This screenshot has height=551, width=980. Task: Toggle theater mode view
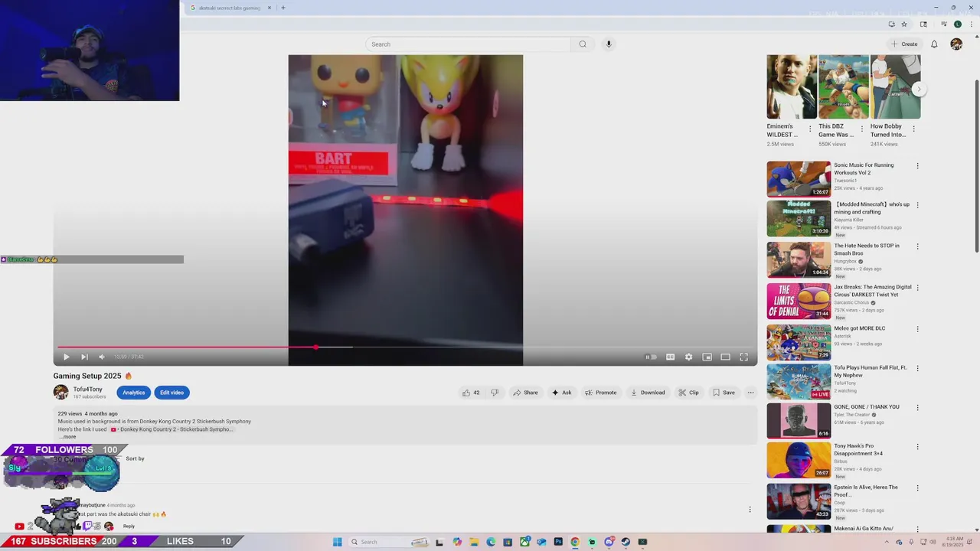click(725, 357)
